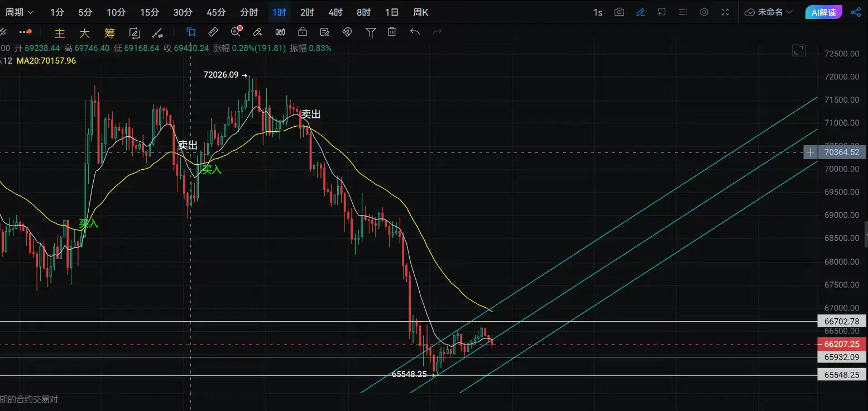Image resolution: width=868 pixels, height=411 pixels.
Task: Take a chart snapshot with camera icon
Action: 619,12
